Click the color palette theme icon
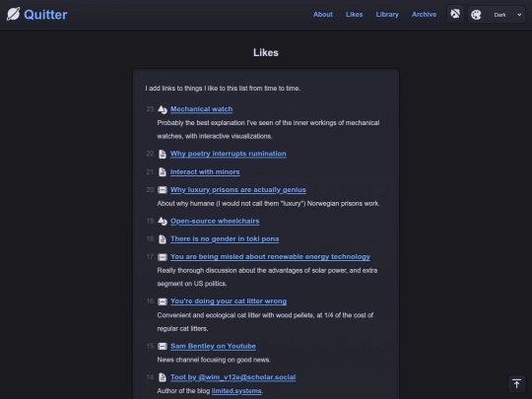 click(x=476, y=15)
